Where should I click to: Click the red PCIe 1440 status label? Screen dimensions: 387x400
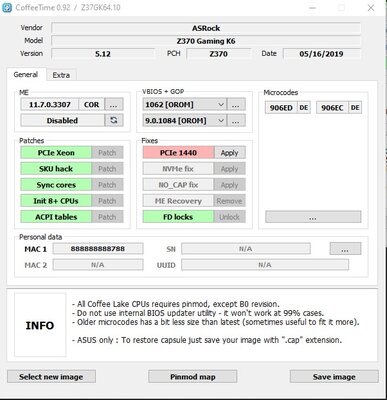(178, 153)
